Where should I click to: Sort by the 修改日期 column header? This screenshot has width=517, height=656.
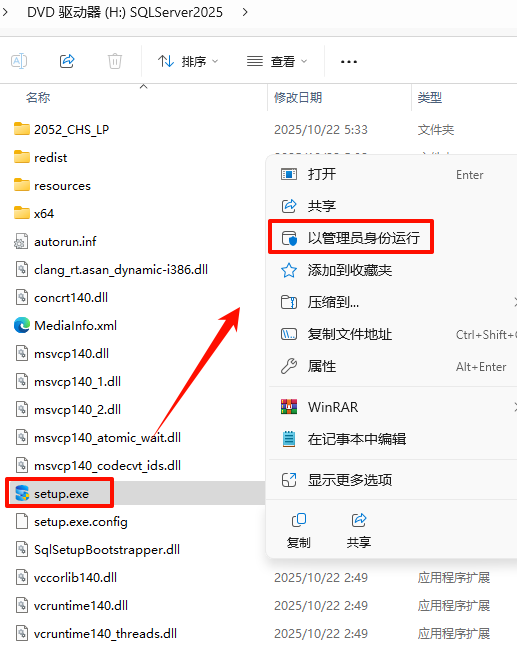[x=298, y=97]
